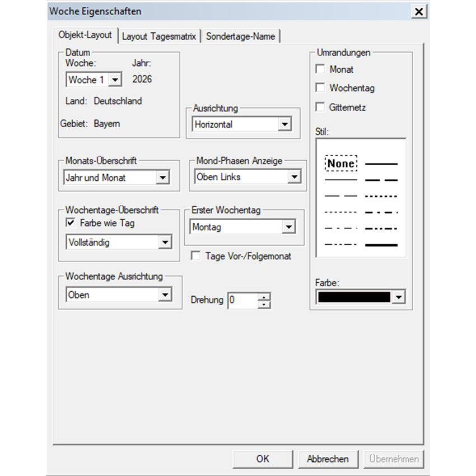Open the 'Mond-Phasen Anzeige' dropdown
The image size is (476, 476).
pyautogui.click(x=294, y=177)
